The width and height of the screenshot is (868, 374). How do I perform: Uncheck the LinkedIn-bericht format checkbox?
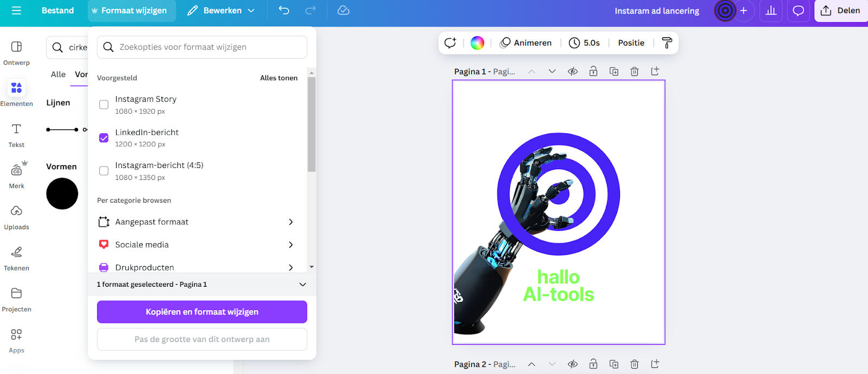(x=104, y=138)
